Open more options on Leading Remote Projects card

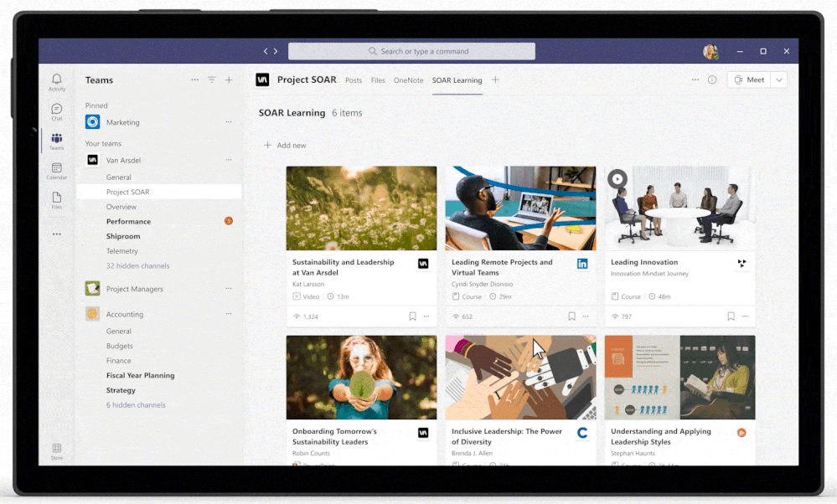click(x=586, y=316)
